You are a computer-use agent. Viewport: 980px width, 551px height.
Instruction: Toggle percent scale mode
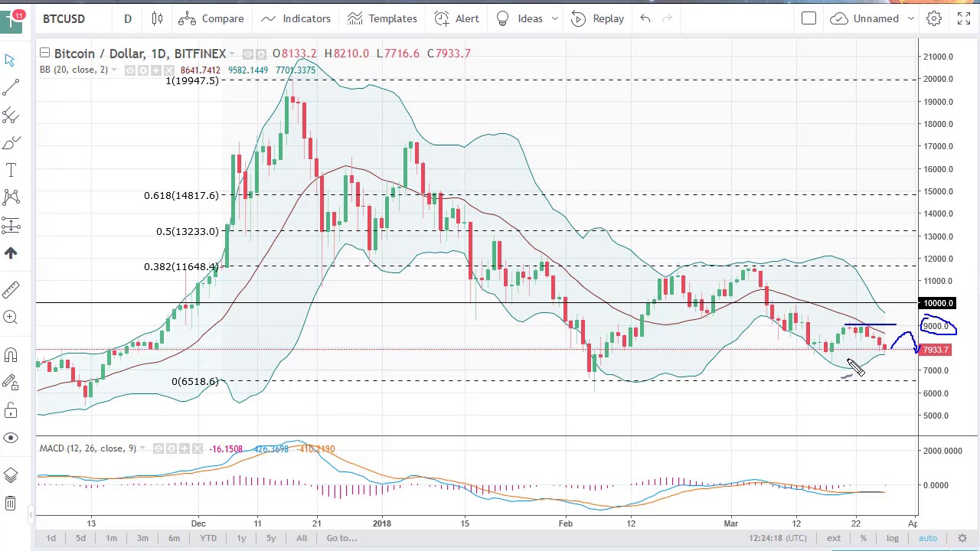[863, 538]
